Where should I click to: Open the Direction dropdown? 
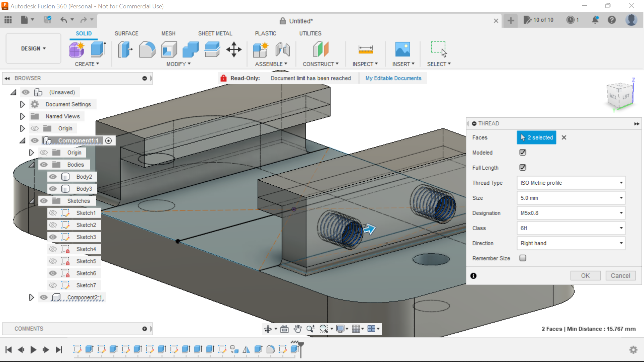pyautogui.click(x=571, y=243)
